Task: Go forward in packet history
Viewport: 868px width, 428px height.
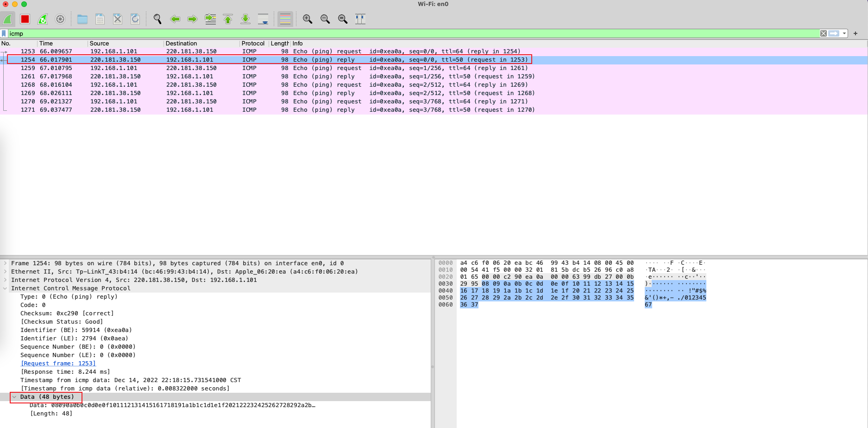Action: (193, 19)
